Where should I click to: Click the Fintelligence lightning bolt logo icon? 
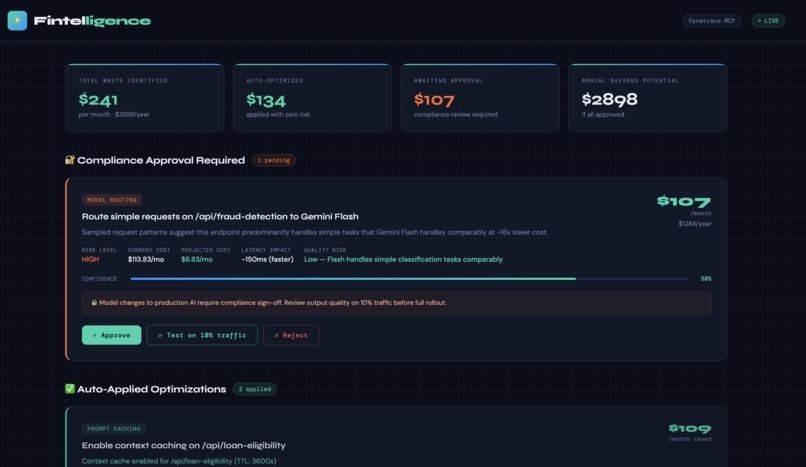[17, 21]
